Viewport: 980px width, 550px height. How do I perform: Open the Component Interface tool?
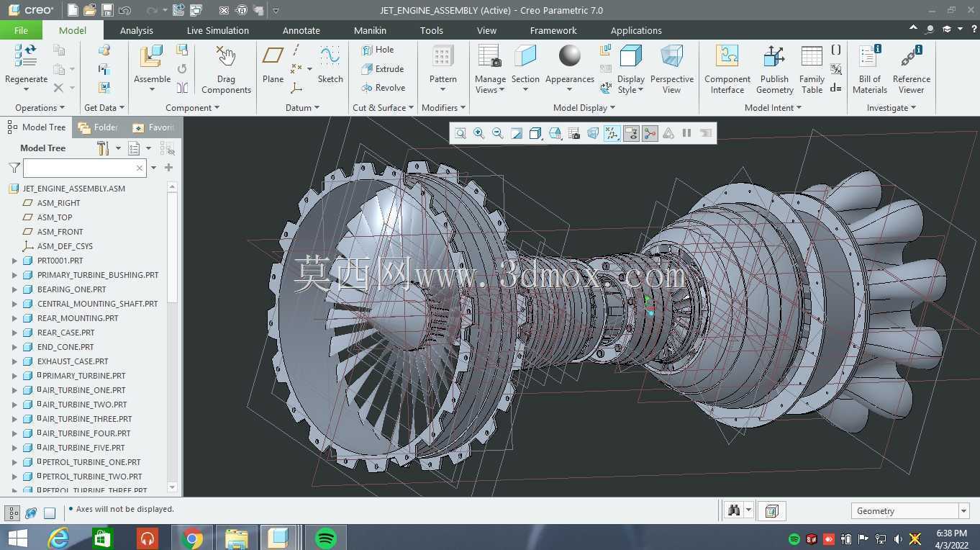(x=727, y=57)
